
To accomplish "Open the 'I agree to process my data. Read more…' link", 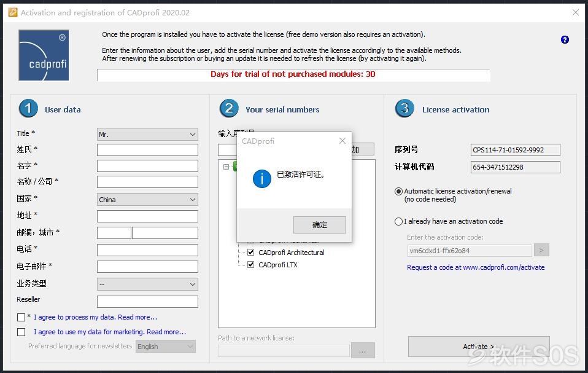I will (x=95, y=317).
